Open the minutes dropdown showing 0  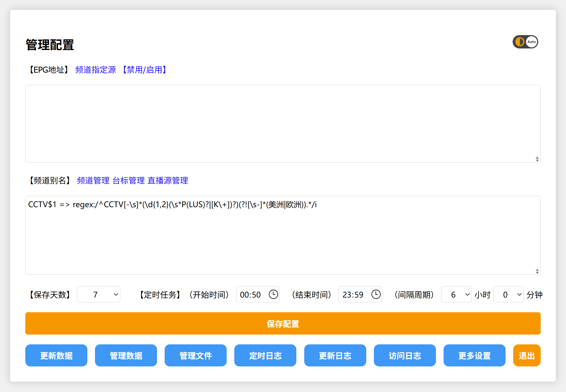click(x=509, y=295)
